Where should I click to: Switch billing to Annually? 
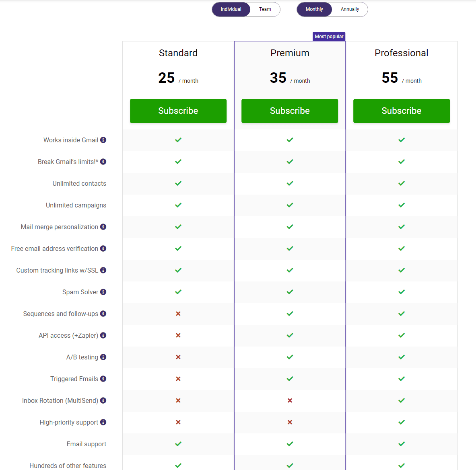pos(350,9)
